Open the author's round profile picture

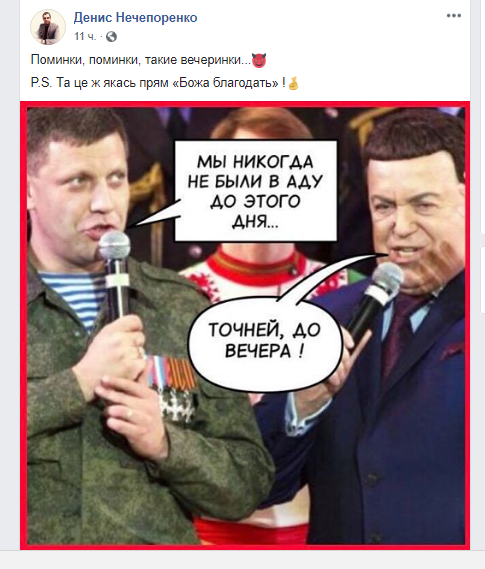[x=48, y=27]
